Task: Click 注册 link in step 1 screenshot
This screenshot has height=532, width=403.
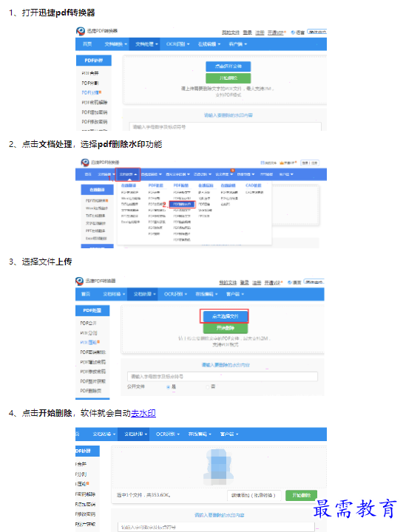Action: pos(260,33)
